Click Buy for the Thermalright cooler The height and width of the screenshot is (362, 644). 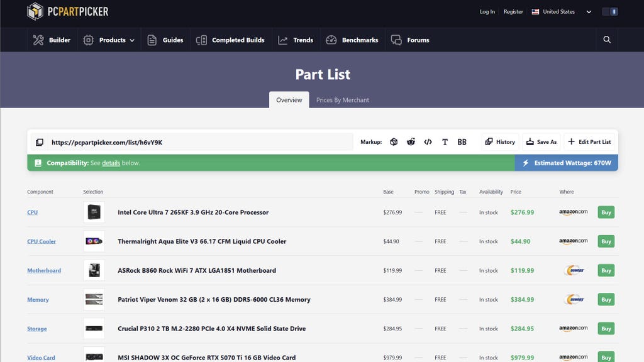pos(606,241)
